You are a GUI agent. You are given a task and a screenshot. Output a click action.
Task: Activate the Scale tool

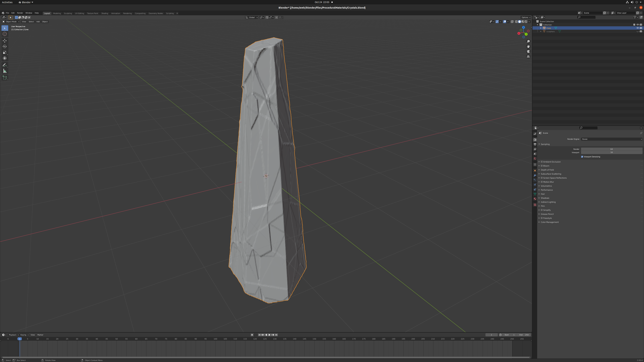5,52
